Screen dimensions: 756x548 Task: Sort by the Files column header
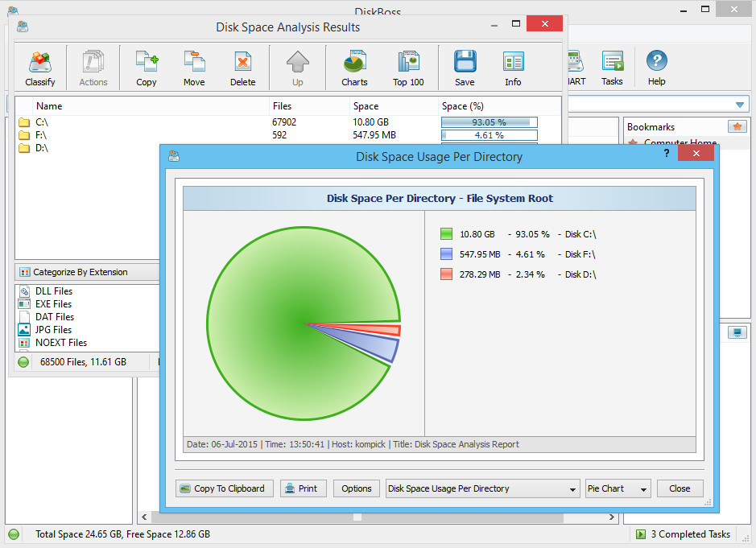click(x=283, y=106)
